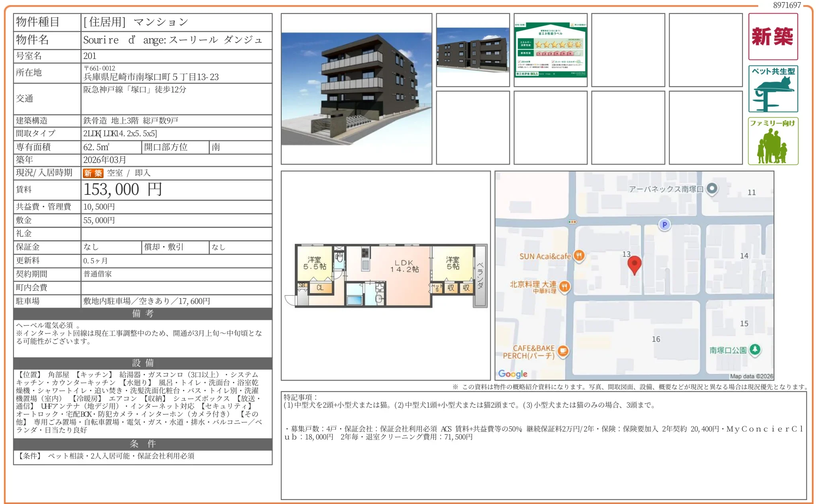Open the second building exterior thumbnail
Image resolution: width=819 pixels, height=504 pixels.
tap(472, 50)
